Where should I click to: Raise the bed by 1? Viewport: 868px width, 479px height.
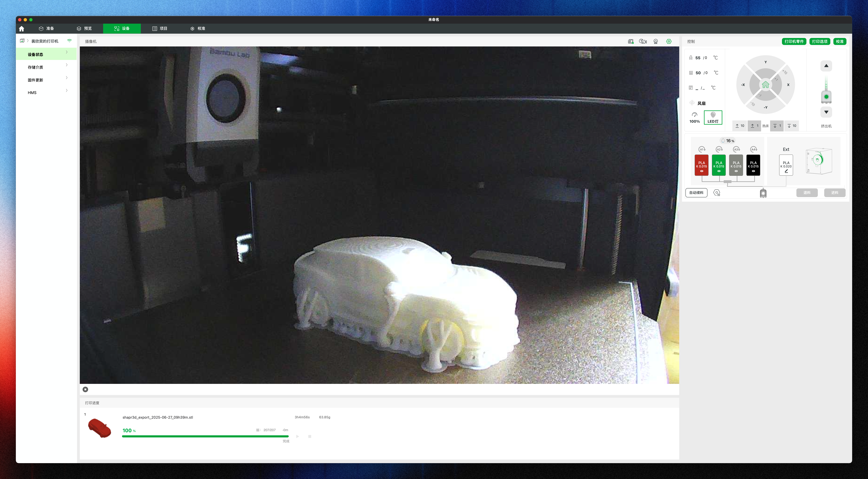pos(754,126)
